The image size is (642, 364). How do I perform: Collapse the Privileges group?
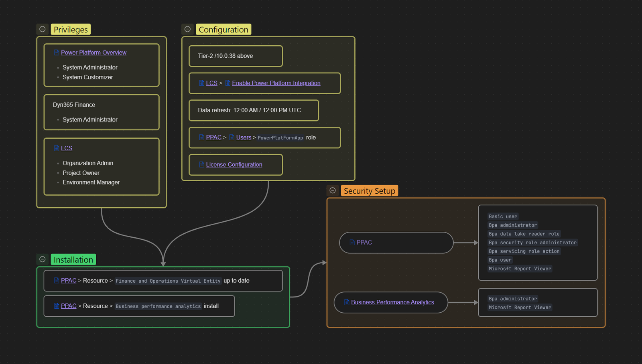(42, 29)
